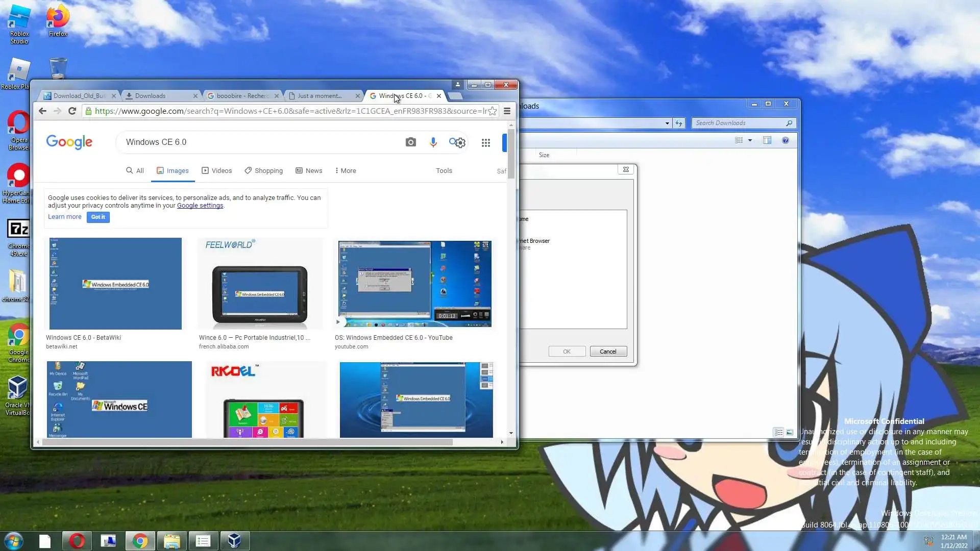Viewport: 980px width, 551px height.
Task: Open Chrome's hamburger menu
Action: pyautogui.click(x=507, y=111)
